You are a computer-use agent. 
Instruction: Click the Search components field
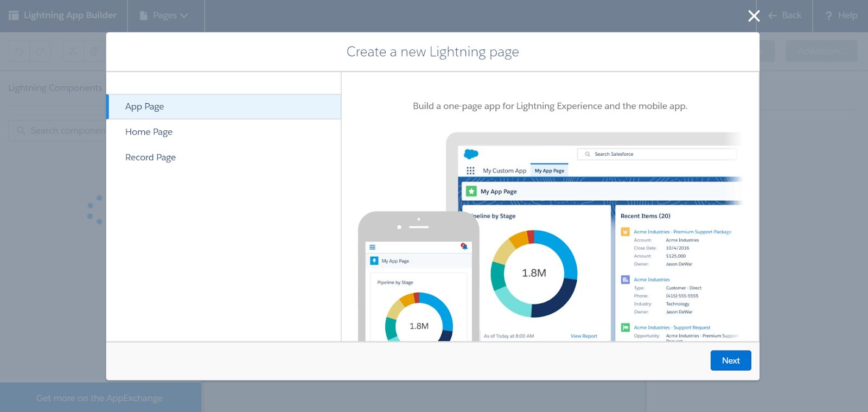(58, 130)
